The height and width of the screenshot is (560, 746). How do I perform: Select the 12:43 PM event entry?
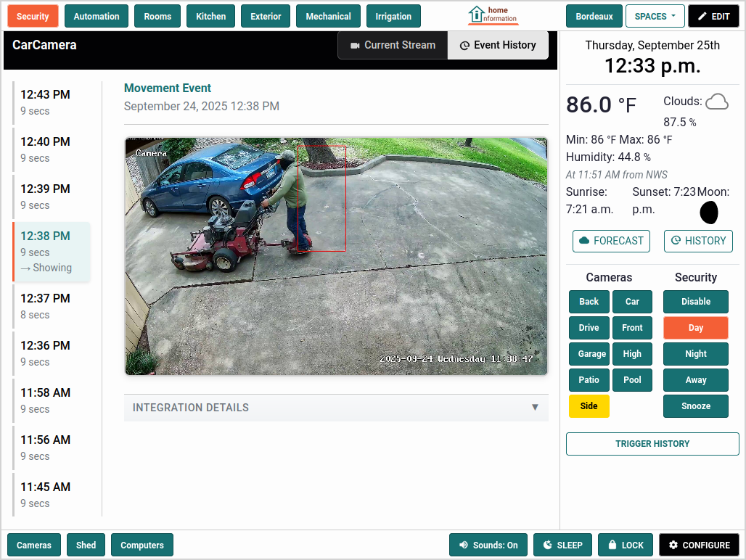tap(51, 102)
